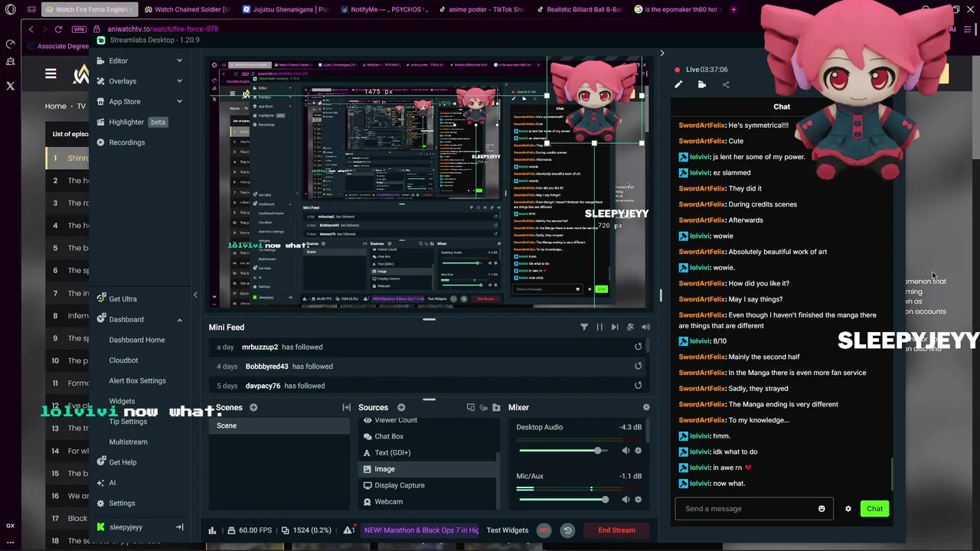Click the Test Widgets button
The height and width of the screenshot is (551, 980).
pos(508,530)
